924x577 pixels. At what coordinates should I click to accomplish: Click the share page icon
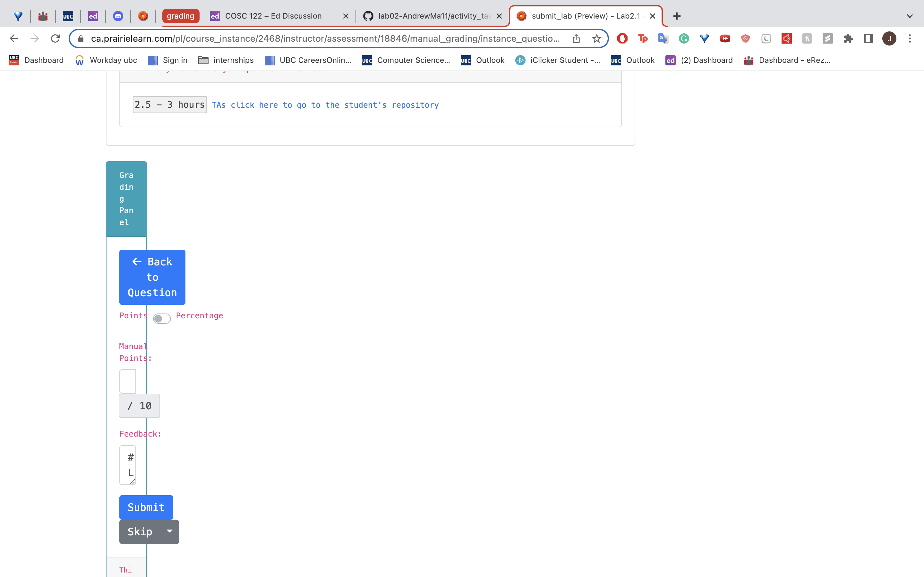pyautogui.click(x=576, y=38)
